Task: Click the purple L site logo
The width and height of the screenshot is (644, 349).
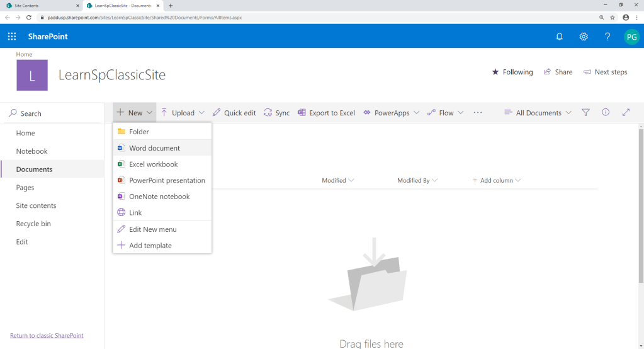Action: pos(32,76)
